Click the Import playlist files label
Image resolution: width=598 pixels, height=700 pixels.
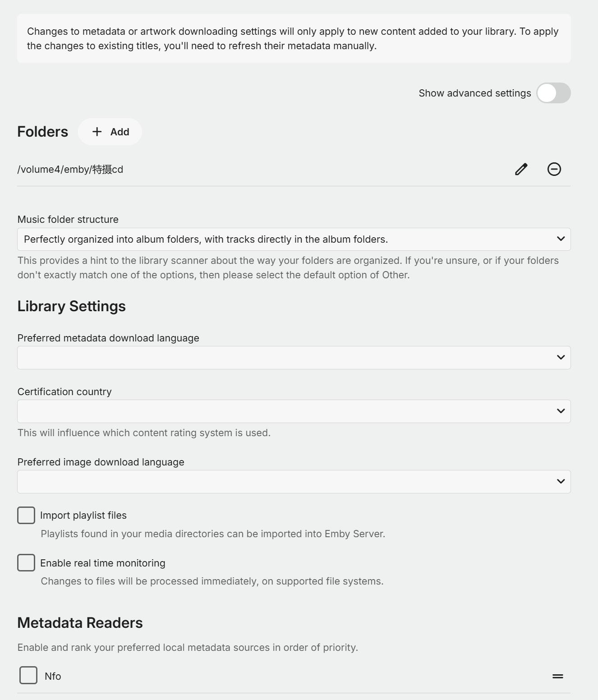83,516
